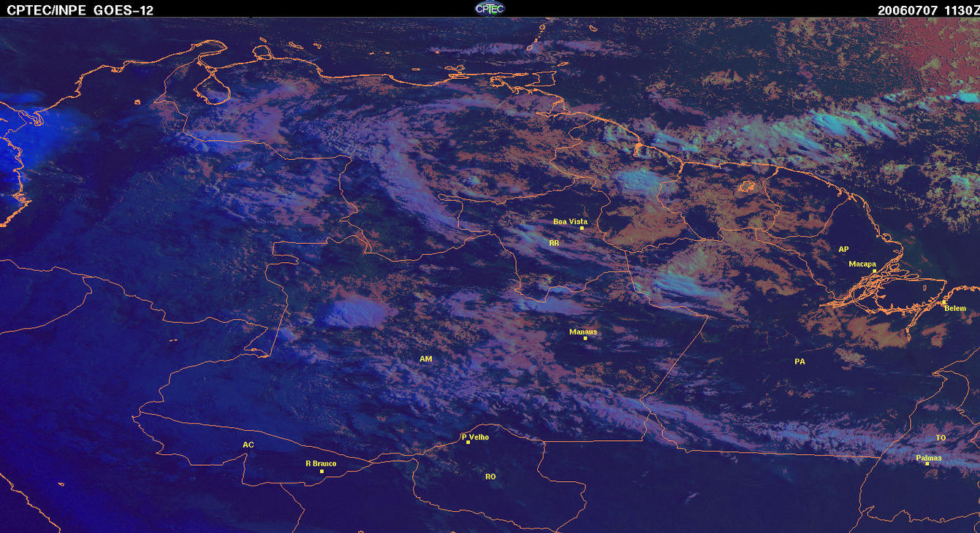Screen dimensions: 980x533
Task: Click the Belem city marker
Action: pos(943,302)
